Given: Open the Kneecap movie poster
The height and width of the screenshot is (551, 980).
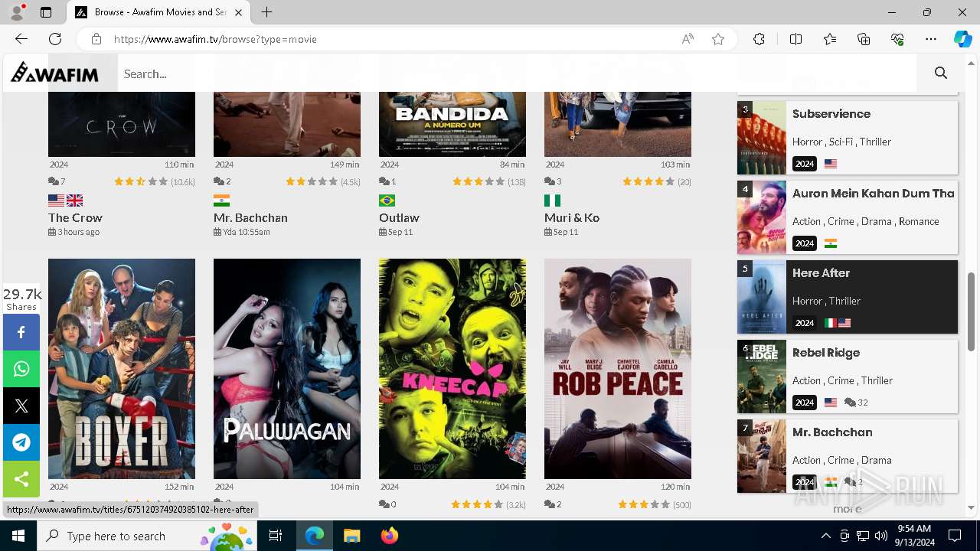Looking at the screenshot, I should click(452, 369).
